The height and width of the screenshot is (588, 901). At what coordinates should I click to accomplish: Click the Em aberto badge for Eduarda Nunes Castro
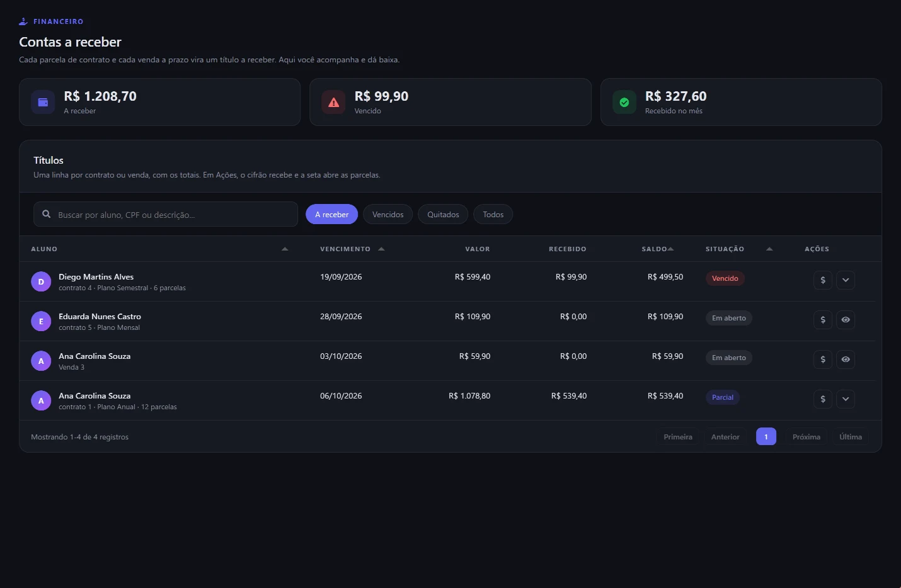(729, 318)
